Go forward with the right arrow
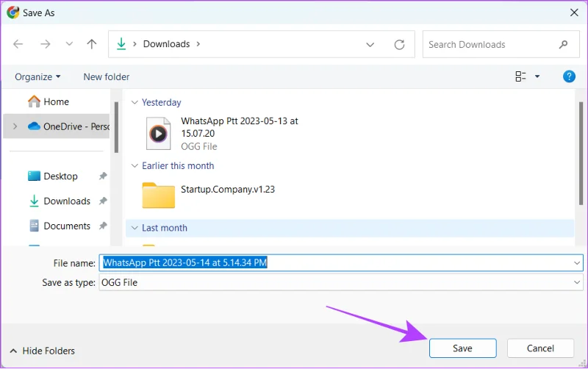The width and height of the screenshot is (588, 369). (46, 44)
